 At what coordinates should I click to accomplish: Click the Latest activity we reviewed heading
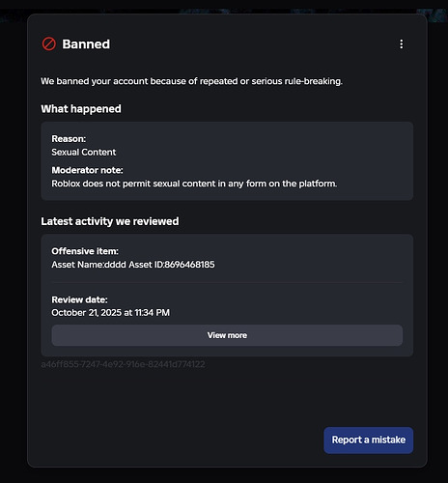point(110,221)
